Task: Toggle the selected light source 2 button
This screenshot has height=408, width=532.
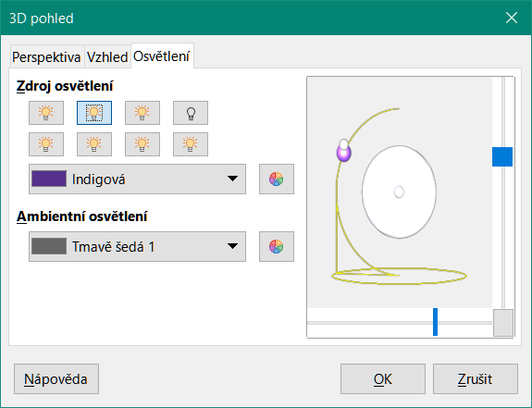Action: pyautogui.click(x=94, y=113)
